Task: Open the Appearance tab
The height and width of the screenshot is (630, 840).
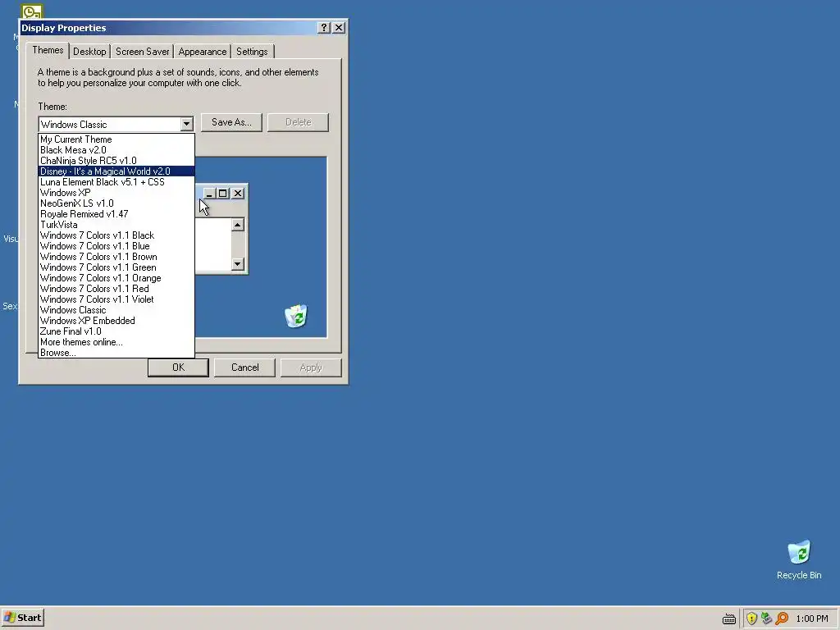Action: point(203,52)
